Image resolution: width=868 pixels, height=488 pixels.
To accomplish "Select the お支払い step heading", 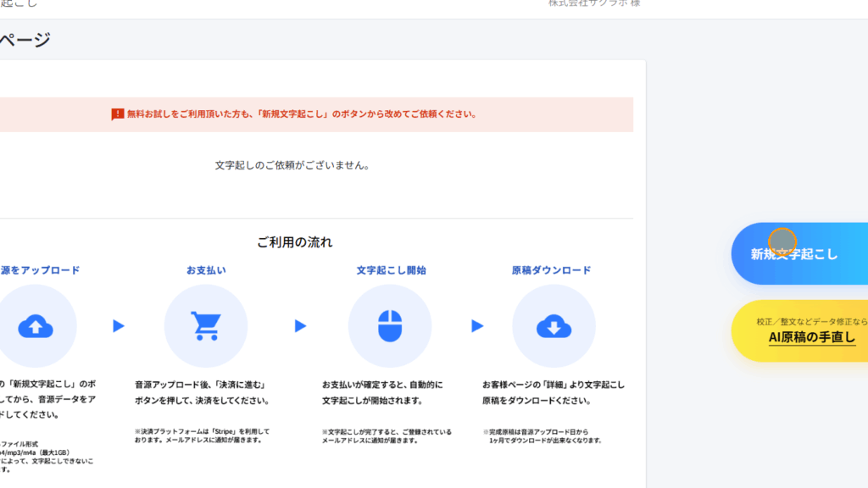I will tap(206, 270).
